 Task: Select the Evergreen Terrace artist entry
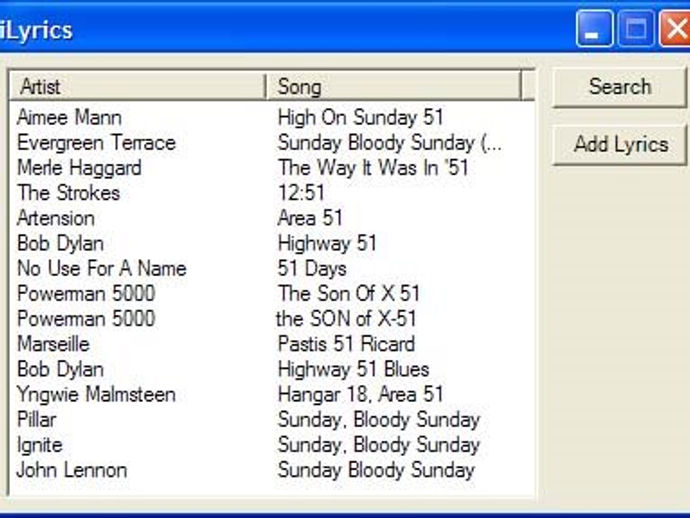[96, 143]
